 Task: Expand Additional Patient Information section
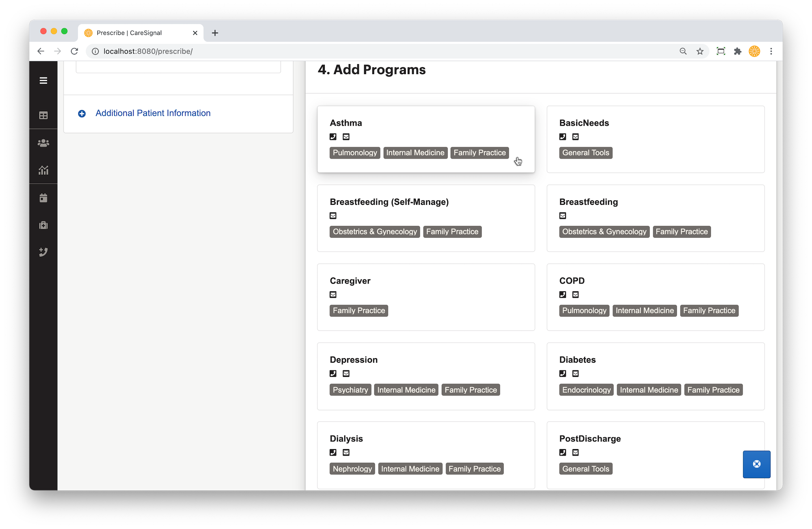(x=153, y=113)
